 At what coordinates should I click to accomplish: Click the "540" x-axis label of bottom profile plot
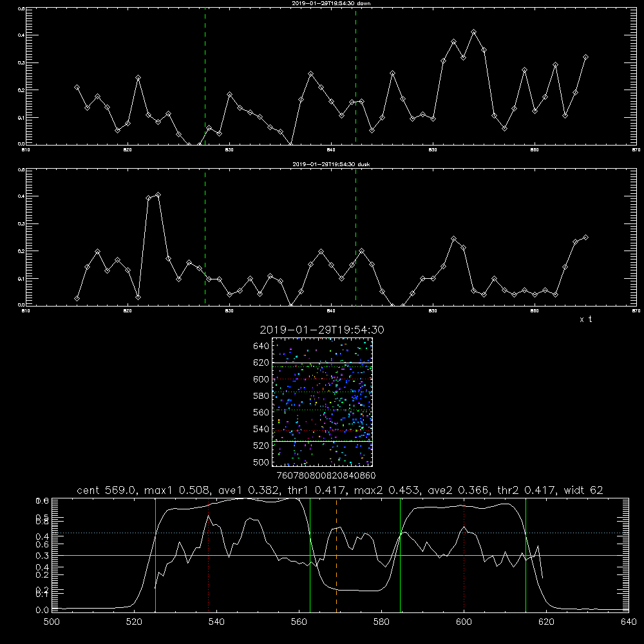pos(216,622)
